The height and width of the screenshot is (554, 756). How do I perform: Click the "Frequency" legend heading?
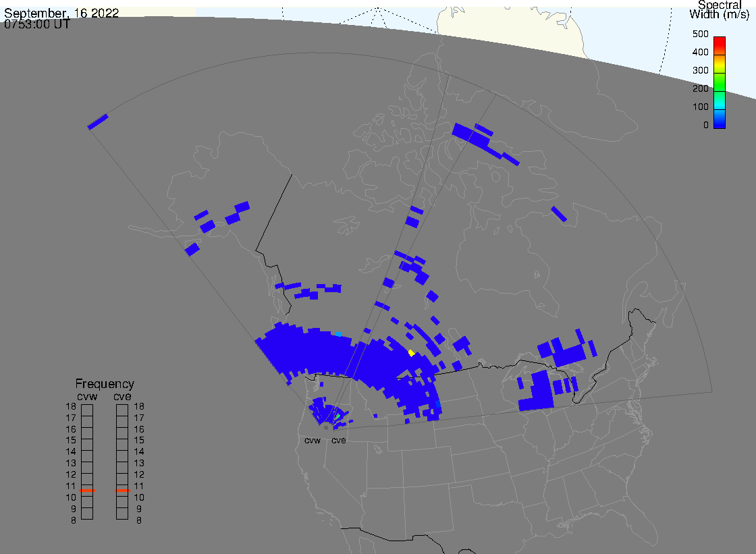(105, 384)
